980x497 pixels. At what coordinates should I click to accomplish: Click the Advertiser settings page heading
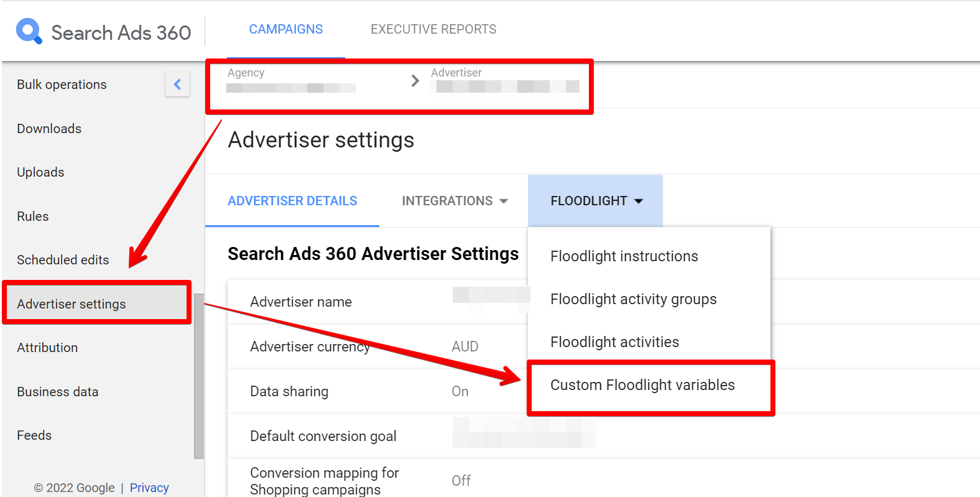pyautogui.click(x=321, y=140)
